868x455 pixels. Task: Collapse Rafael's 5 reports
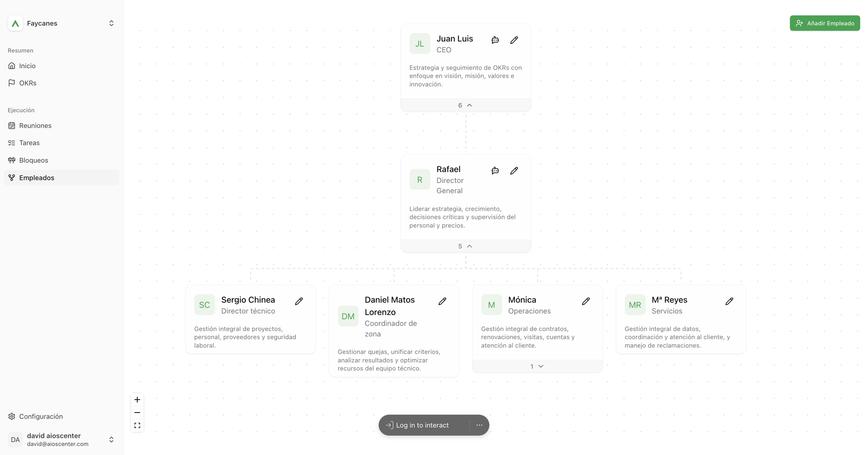tap(466, 246)
